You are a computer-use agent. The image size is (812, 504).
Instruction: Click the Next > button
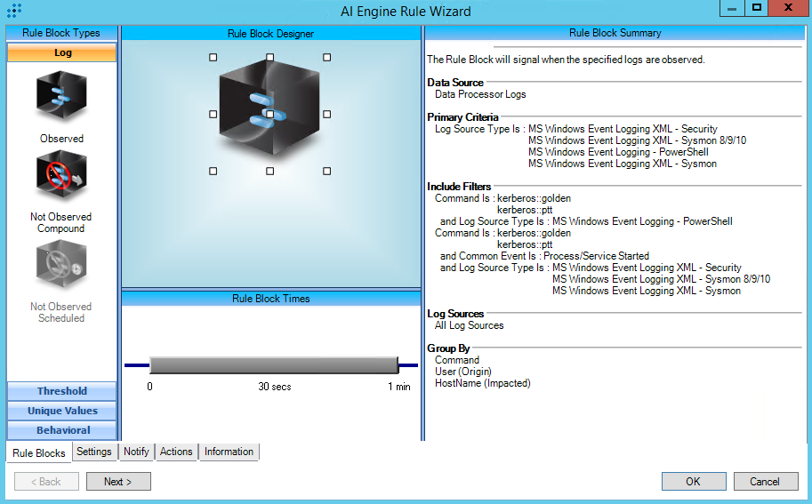pyautogui.click(x=118, y=482)
